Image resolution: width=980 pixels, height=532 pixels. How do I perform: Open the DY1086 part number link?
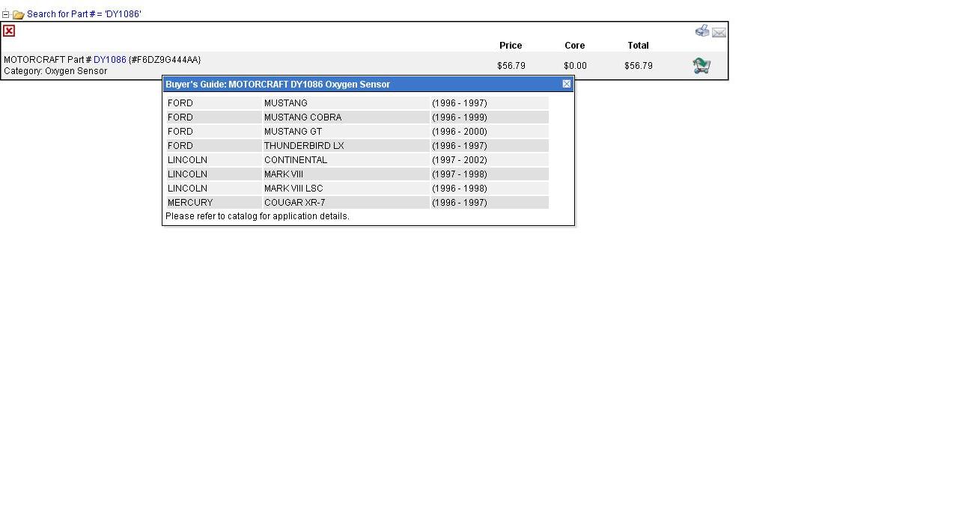click(x=109, y=60)
